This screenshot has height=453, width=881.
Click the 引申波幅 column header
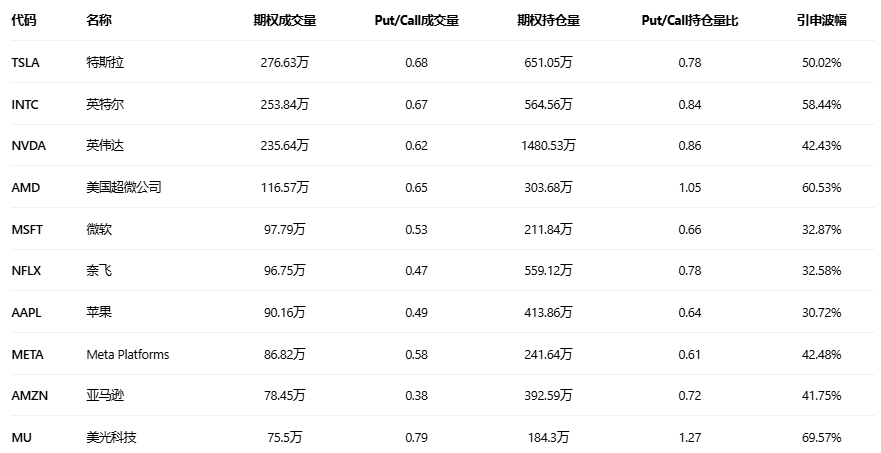point(821,20)
